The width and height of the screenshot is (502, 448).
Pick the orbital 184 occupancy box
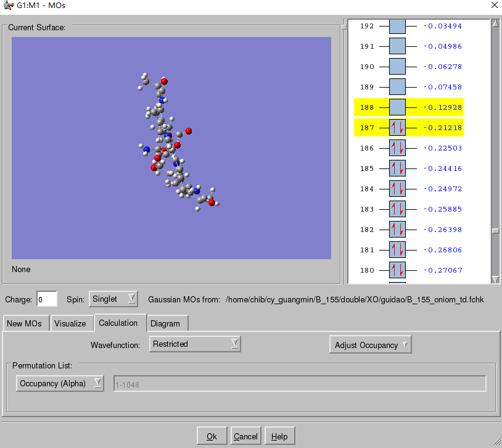pyautogui.click(x=397, y=189)
